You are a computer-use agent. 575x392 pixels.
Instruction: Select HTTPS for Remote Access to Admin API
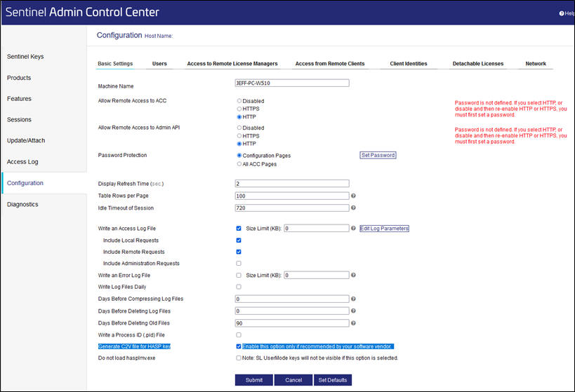pyautogui.click(x=239, y=136)
